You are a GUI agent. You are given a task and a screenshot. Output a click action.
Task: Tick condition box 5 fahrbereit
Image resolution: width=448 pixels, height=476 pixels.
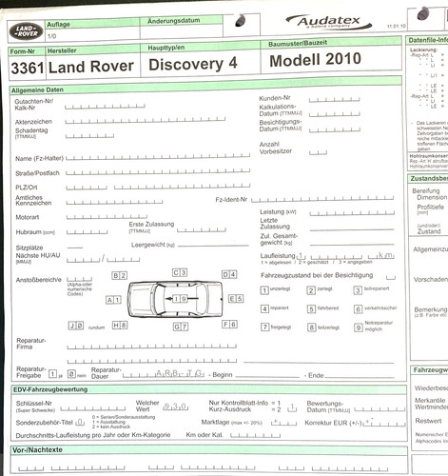pos(311,308)
